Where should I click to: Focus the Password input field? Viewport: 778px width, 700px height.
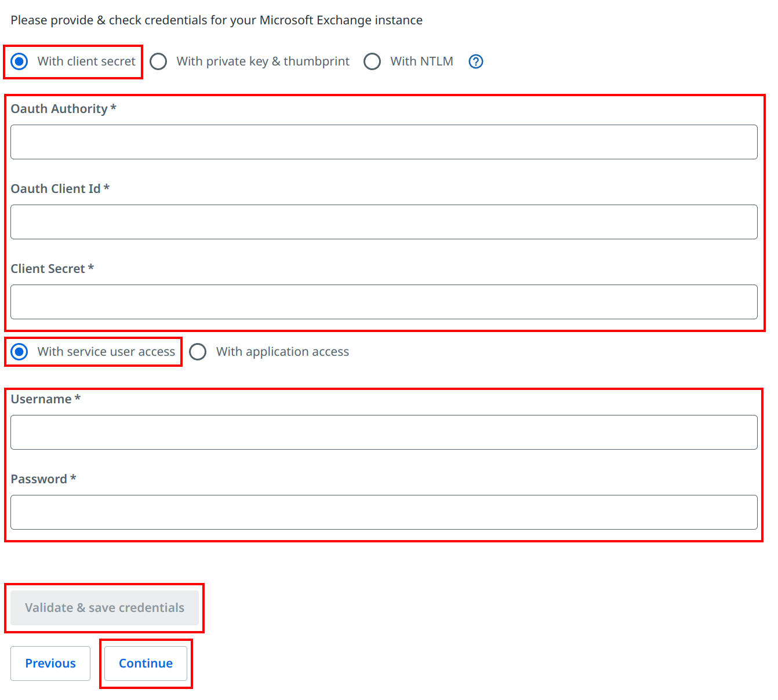384,512
